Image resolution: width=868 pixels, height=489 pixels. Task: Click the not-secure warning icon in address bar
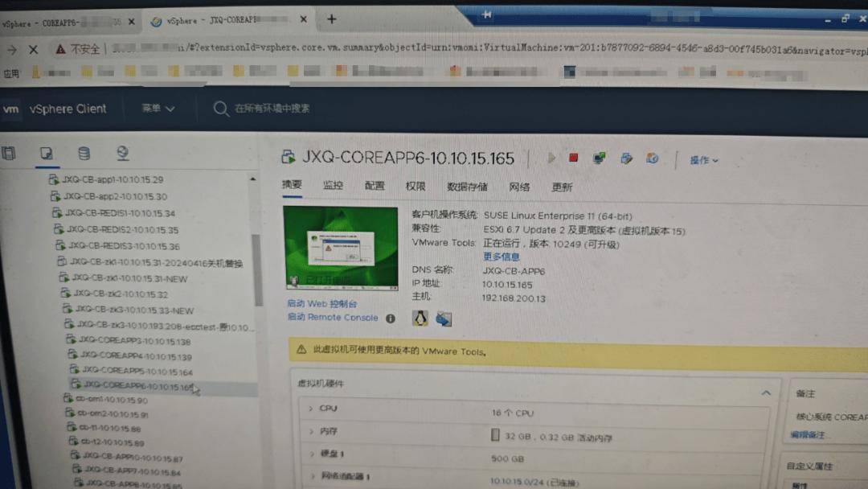coord(60,49)
